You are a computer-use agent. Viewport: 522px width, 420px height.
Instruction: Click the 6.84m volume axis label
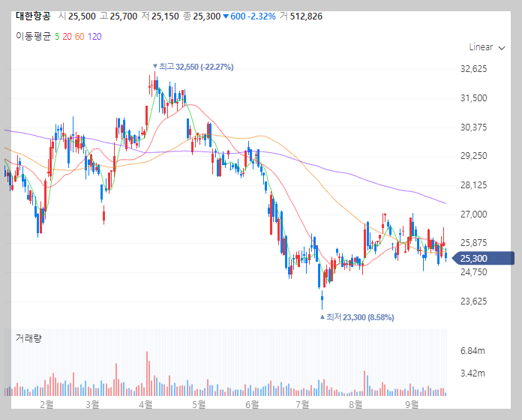point(472,351)
